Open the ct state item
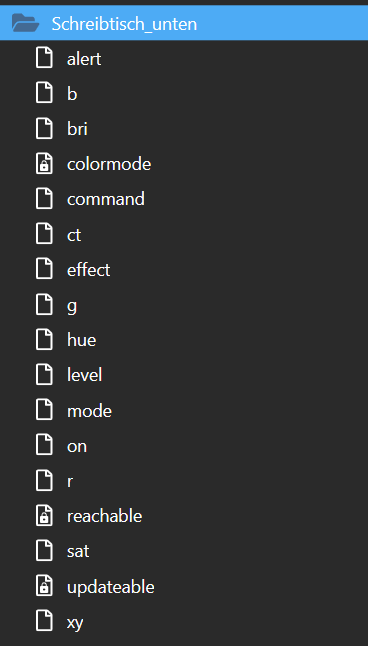 click(x=74, y=235)
